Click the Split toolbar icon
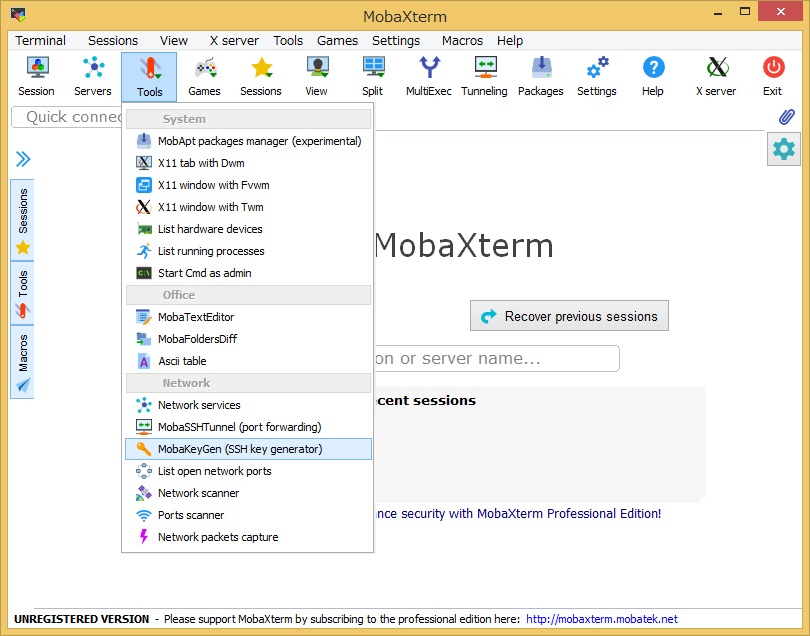 pos(373,76)
